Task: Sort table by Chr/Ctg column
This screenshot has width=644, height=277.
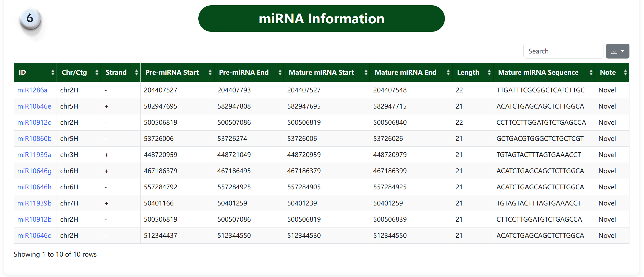Action: click(x=97, y=72)
